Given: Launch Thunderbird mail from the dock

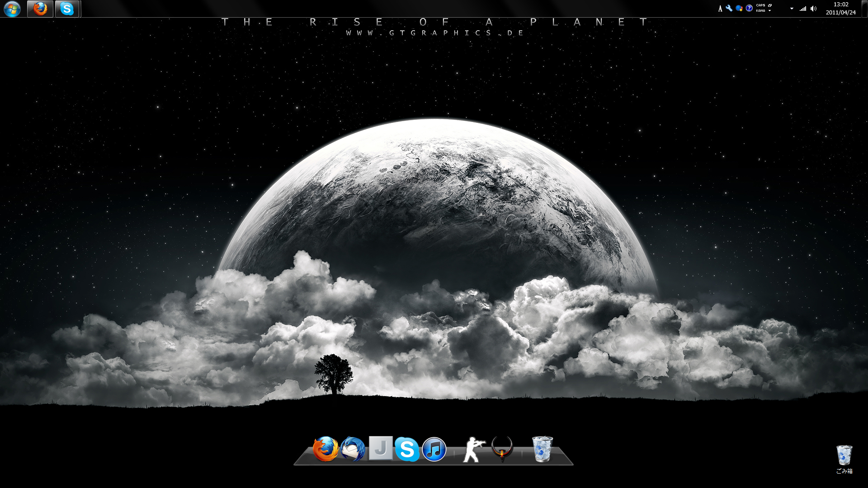Looking at the screenshot, I should [x=353, y=449].
